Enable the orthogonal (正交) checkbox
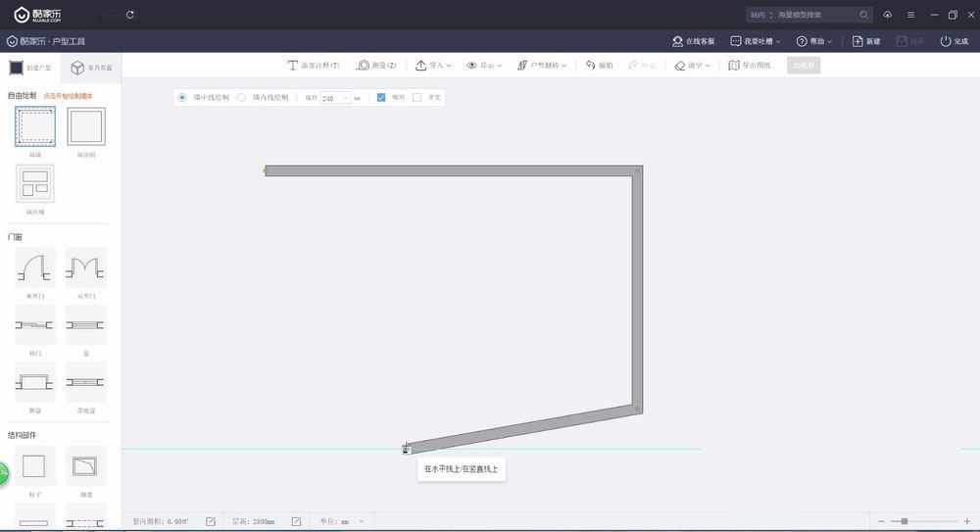The width and height of the screenshot is (980, 532). point(416,98)
